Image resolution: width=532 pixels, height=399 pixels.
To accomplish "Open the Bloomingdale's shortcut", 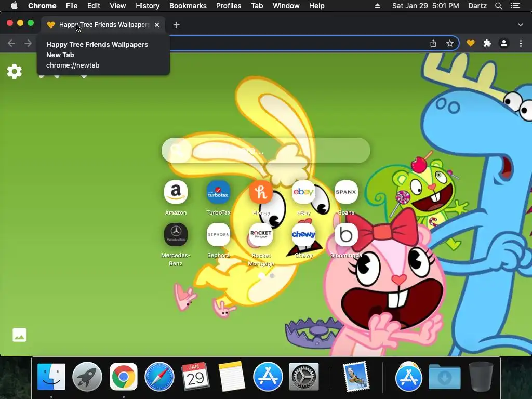I will 346,234.
